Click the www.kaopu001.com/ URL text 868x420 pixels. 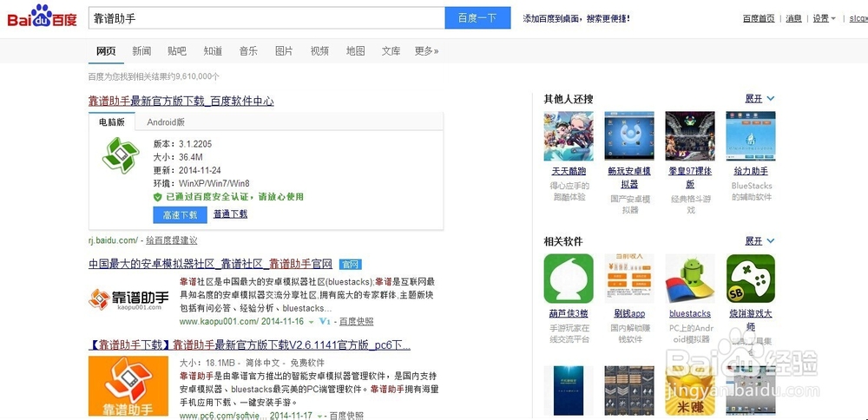[220, 321]
